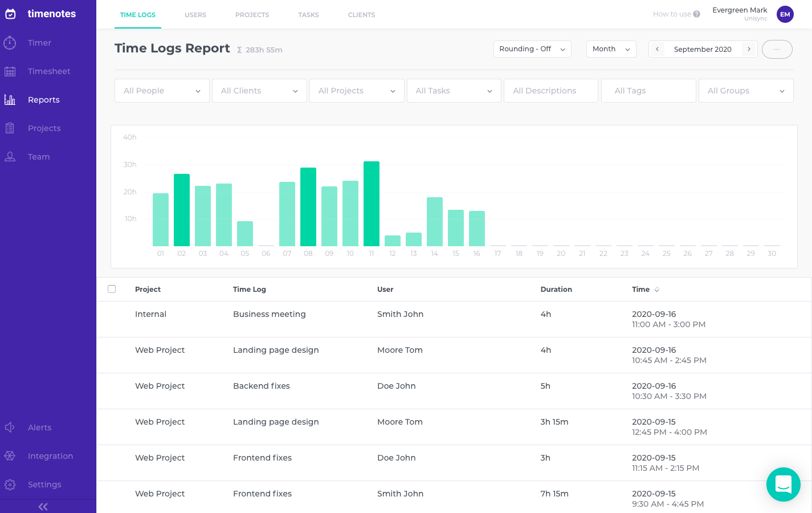Screen dimensions: 812x513
Task: Open the live chat bubble icon
Action: tap(784, 484)
